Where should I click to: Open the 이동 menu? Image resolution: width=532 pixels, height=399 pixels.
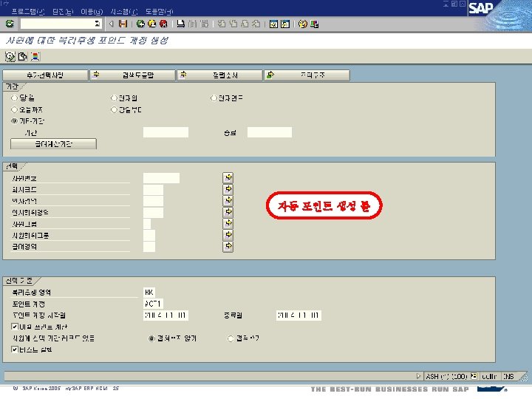click(x=92, y=12)
